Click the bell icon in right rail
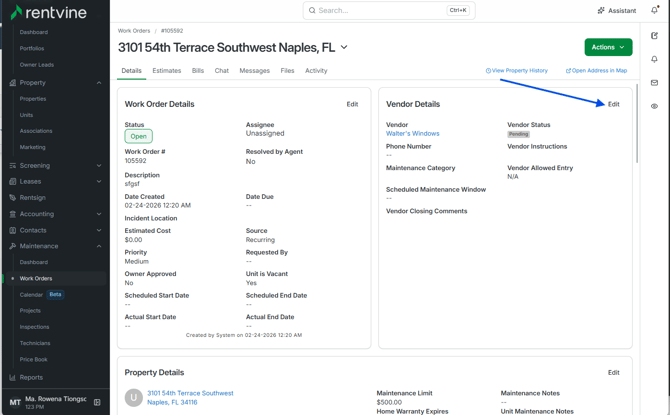Screen dimensions: 670x415 (654, 59)
